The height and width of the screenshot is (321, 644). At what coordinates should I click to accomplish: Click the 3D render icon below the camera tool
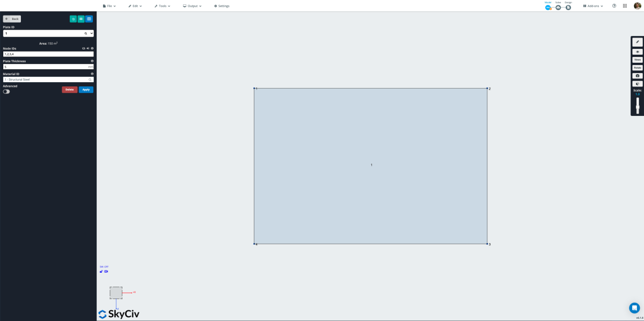(637, 84)
